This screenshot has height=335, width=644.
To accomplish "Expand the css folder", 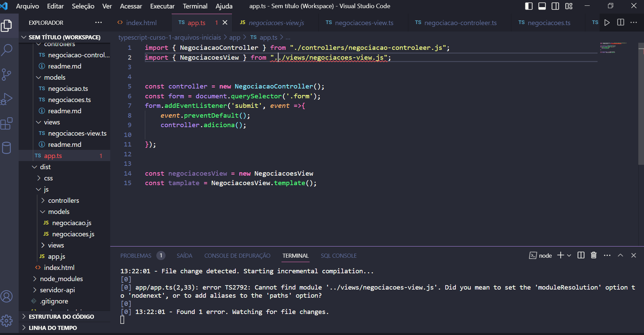I will [x=64, y=178].
